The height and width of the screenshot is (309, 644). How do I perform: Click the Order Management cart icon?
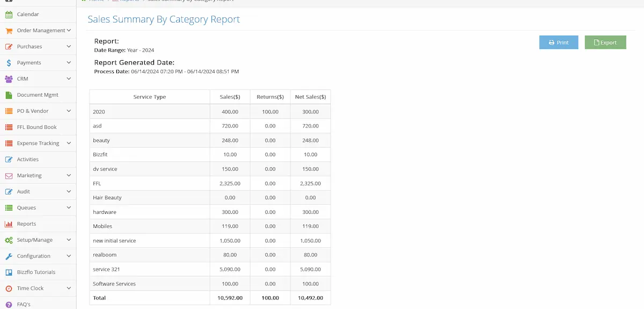pyautogui.click(x=9, y=31)
